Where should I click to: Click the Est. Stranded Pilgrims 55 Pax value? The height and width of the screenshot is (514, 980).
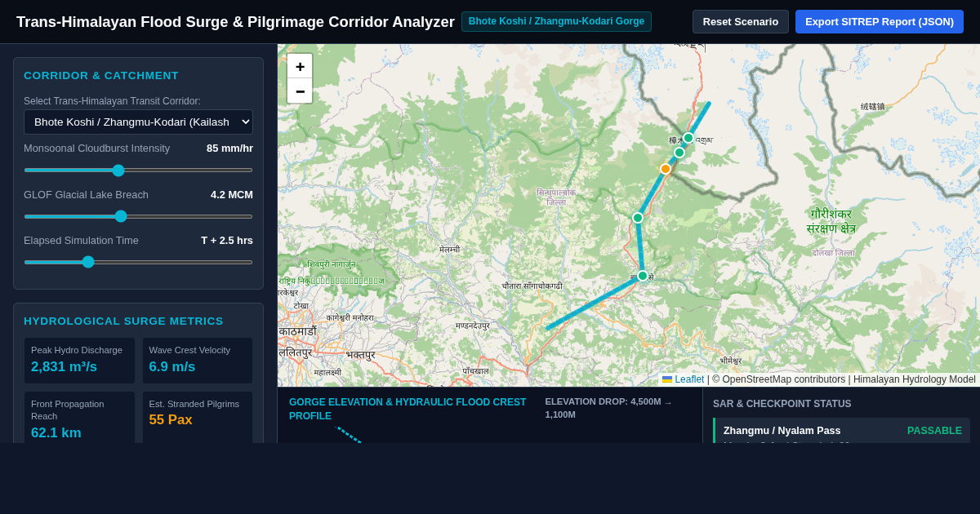(x=171, y=420)
